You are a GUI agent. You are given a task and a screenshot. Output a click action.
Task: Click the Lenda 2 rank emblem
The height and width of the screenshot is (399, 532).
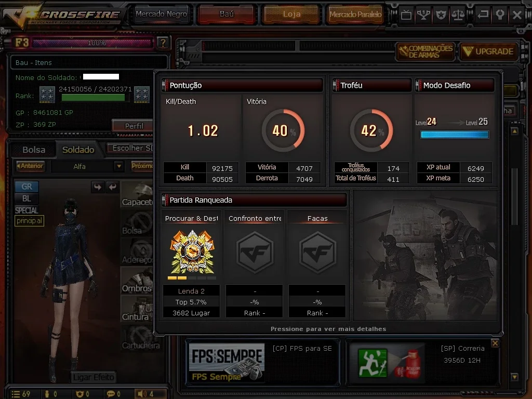[192, 252]
